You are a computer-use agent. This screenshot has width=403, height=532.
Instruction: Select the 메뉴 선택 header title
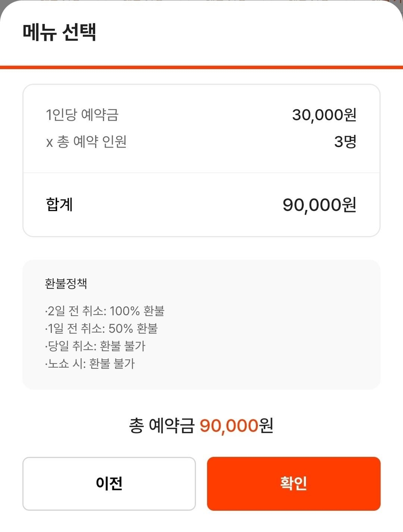point(60,33)
